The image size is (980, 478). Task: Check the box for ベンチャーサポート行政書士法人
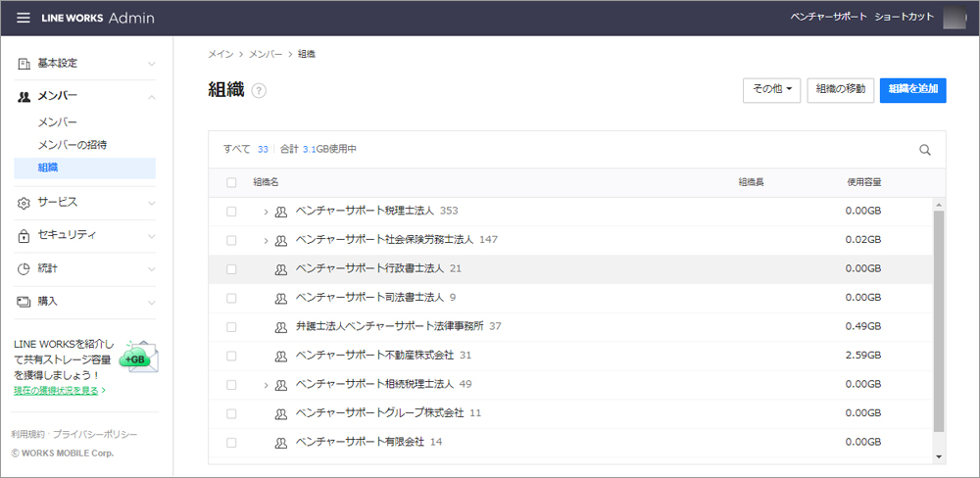click(231, 268)
